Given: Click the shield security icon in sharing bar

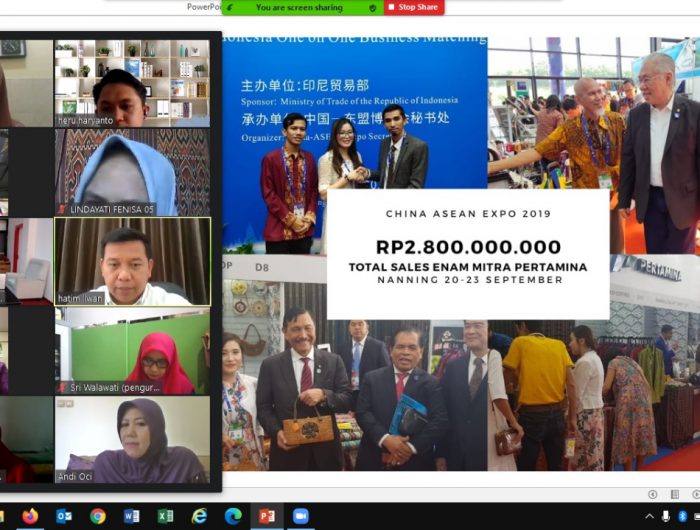Looking at the screenshot, I should pyautogui.click(x=373, y=7).
